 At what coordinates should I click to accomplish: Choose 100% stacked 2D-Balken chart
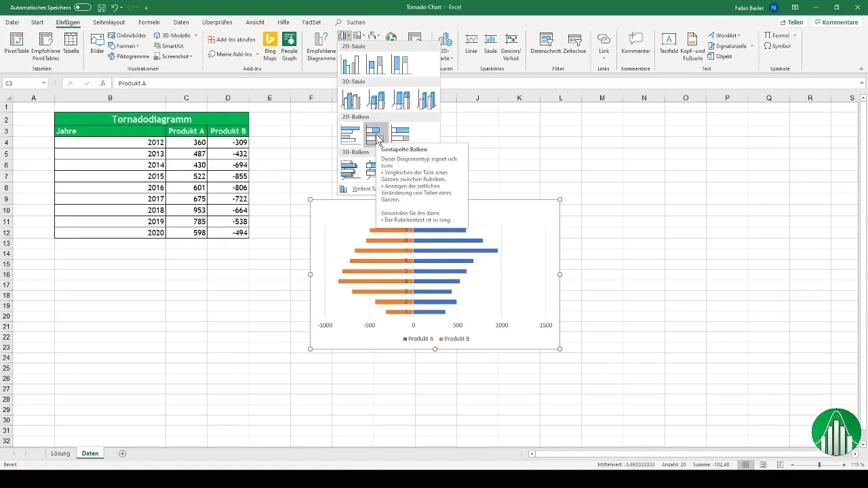point(401,134)
